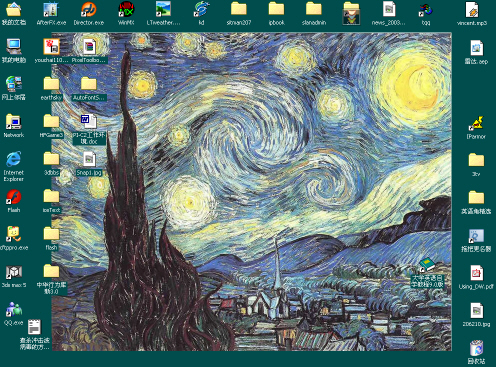Select the Flash shortcut icon

[14, 197]
